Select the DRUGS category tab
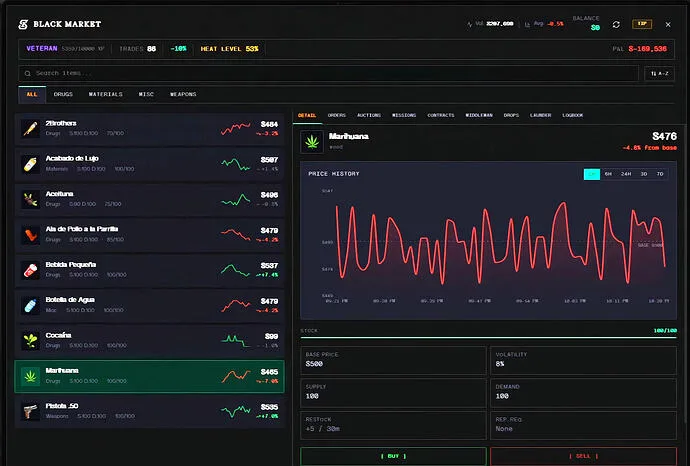 pos(63,95)
